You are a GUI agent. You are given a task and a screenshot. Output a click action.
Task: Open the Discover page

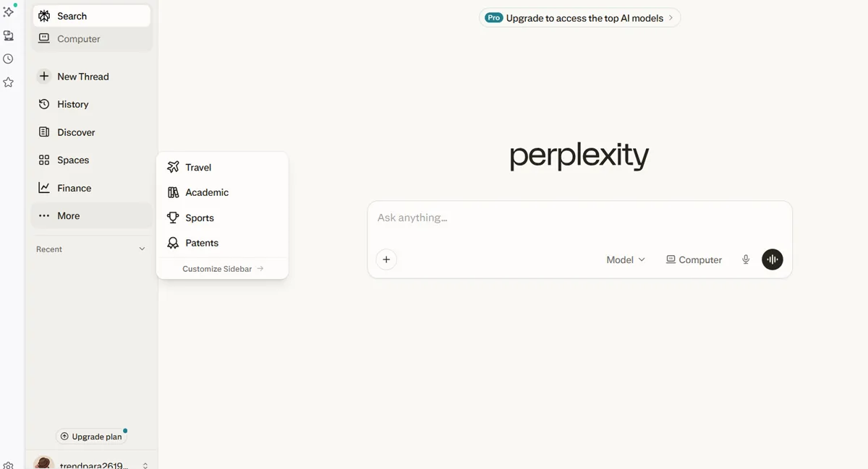(x=76, y=132)
